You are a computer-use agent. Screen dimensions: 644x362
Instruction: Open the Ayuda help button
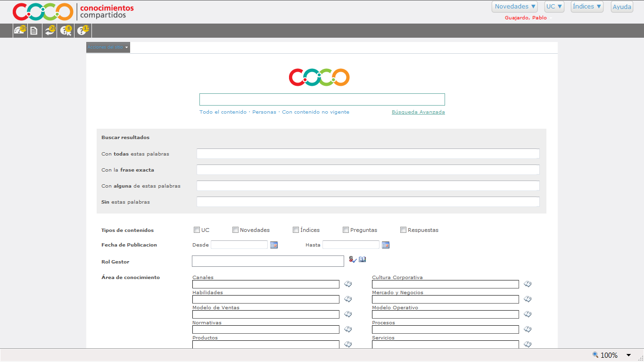click(x=622, y=7)
